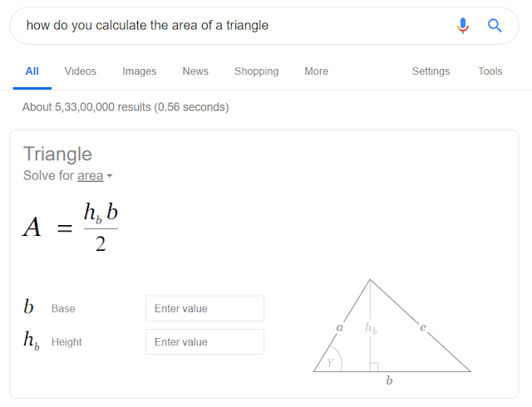This screenshot has width=532, height=407.
Task: Click the results count text
Action: pyautogui.click(x=126, y=107)
